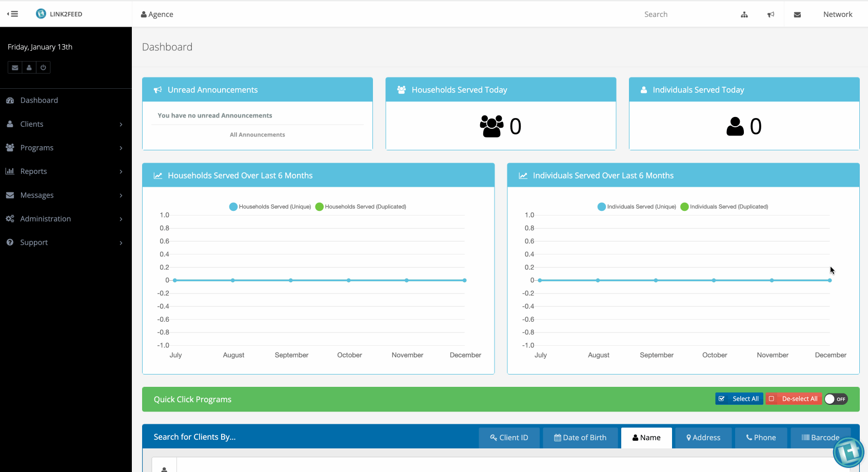Open messages via the envelope header icon

(x=797, y=14)
